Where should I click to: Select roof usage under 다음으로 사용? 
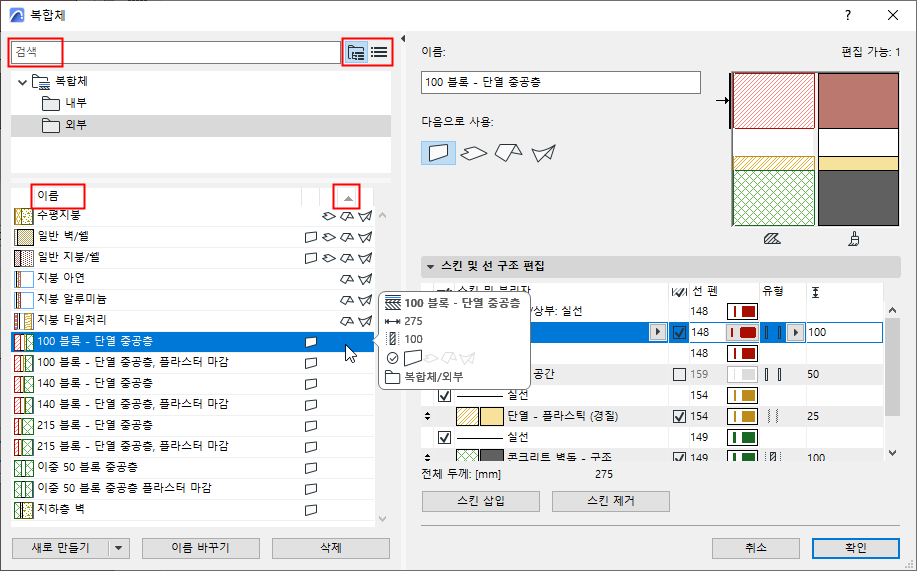pyautogui.click(x=508, y=153)
